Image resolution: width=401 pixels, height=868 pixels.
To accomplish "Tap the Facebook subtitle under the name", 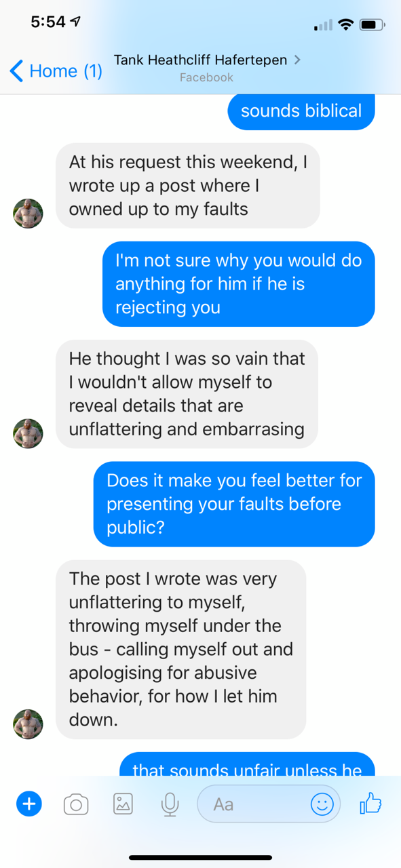I will tap(206, 77).
